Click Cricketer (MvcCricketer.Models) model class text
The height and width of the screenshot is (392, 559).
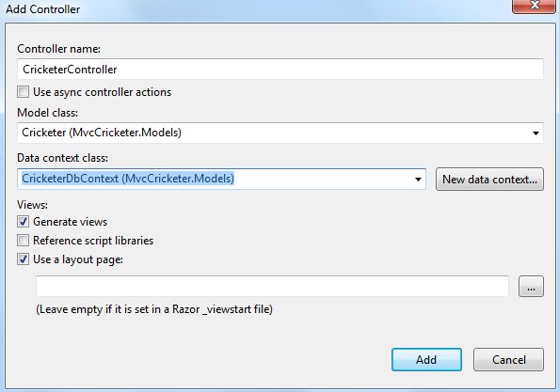coord(102,133)
